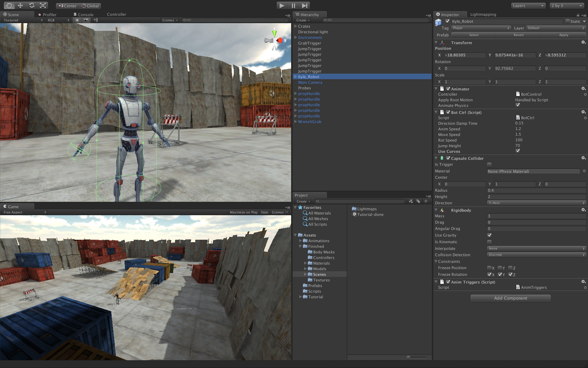Screen dimensions: 588x368
Task: Open the Profiler tab
Action: (49, 15)
